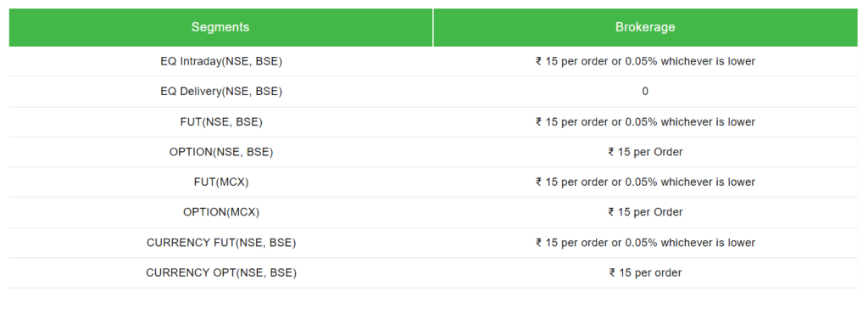The width and height of the screenshot is (868, 331).
Task: Click the CURRENCY FUT(NSE, BSE) segment cell
Action: (x=221, y=243)
